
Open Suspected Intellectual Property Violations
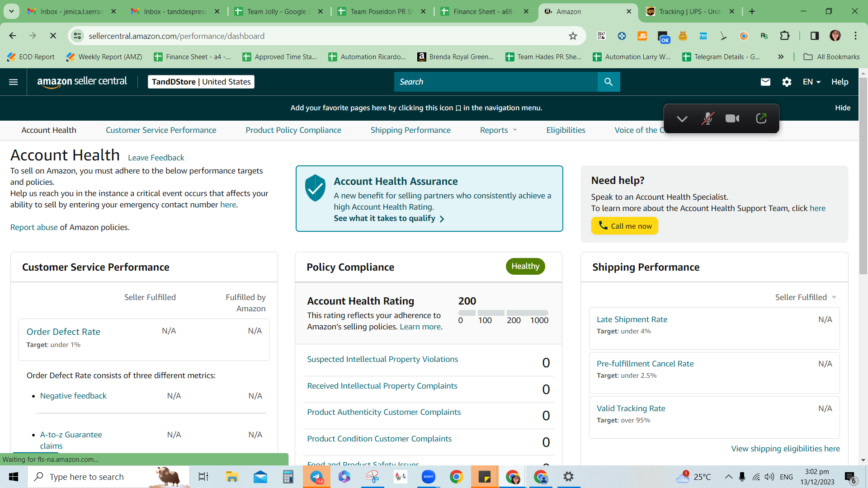[x=382, y=359]
